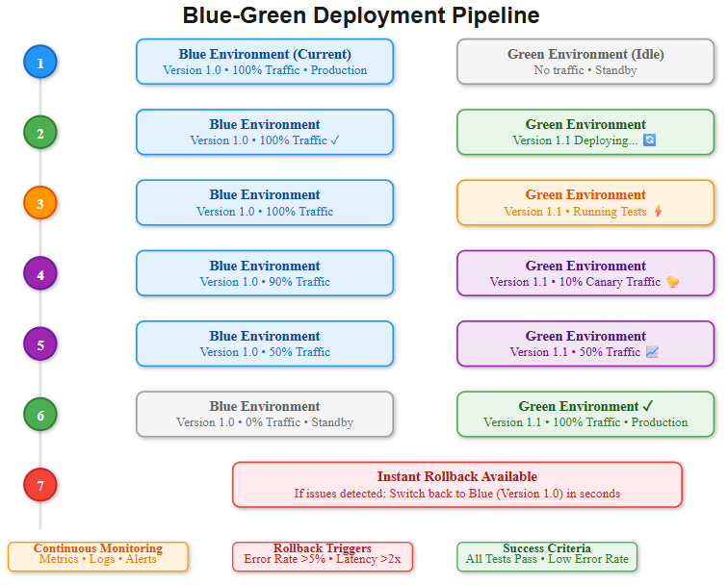The width and height of the screenshot is (728, 585).
Task: Click text 'Error Rate >5% • Latency >2x'
Action: pyautogui.click(x=323, y=559)
